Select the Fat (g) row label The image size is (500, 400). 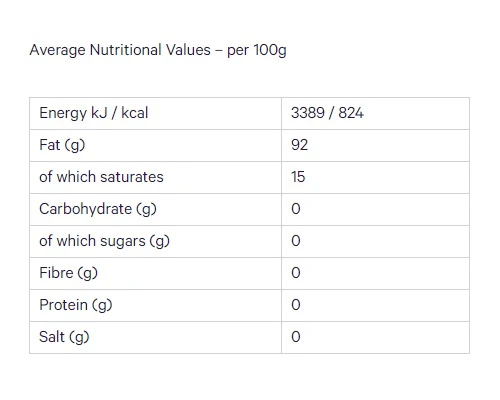click(x=62, y=145)
